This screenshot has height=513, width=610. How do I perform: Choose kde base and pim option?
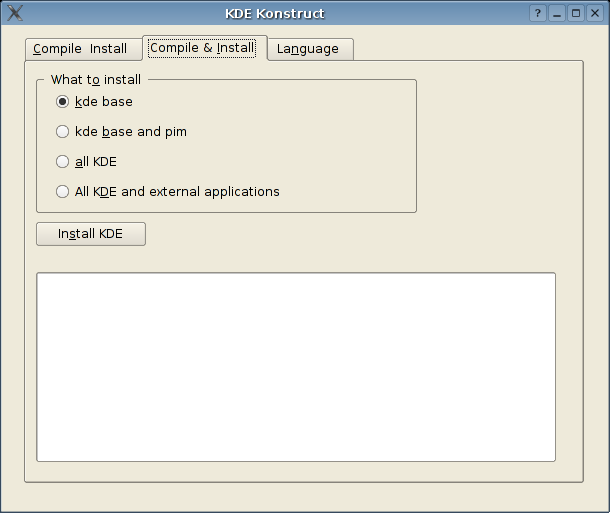tap(121, 131)
